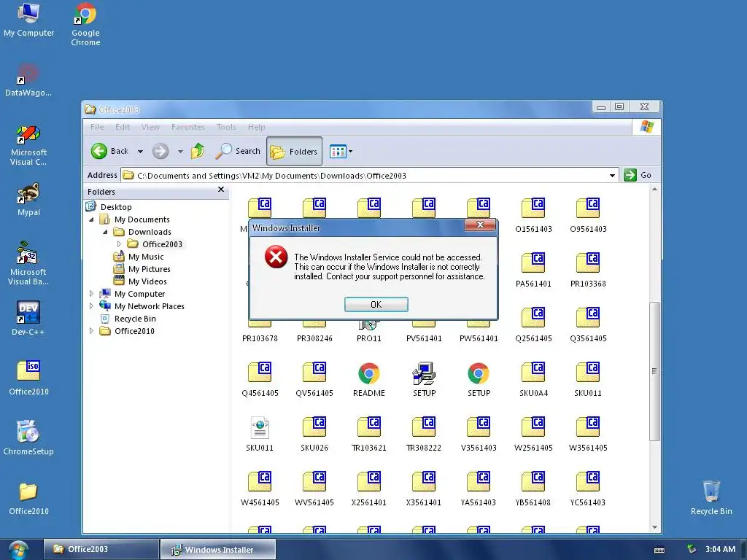Image resolution: width=747 pixels, height=560 pixels.
Task: Click the clock showing 3:04 AM
Action: point(720,549)
